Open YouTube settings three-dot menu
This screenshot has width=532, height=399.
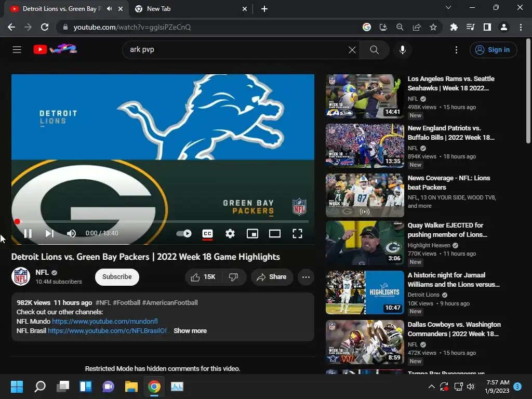456,50
